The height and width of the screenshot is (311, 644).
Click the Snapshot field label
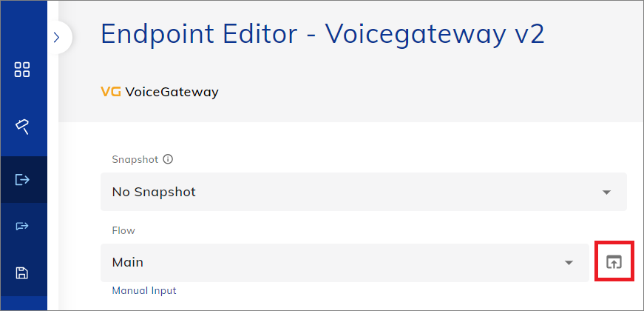click(135, 159)
